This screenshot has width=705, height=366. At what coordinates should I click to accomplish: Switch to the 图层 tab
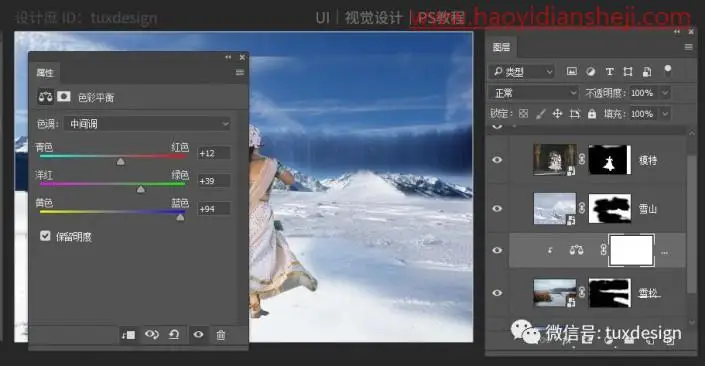tap(501, 47)
